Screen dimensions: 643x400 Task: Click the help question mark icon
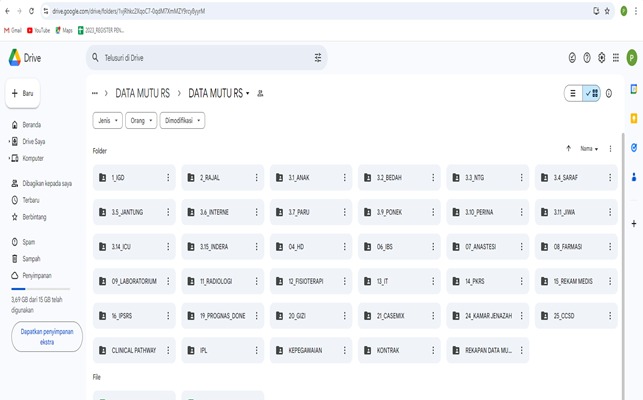(x=587, y=58)
